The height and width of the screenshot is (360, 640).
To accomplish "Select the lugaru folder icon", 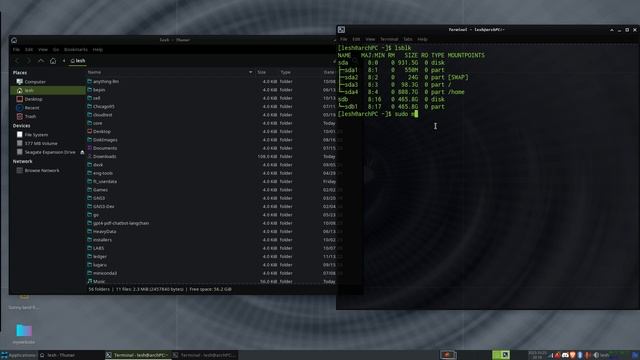I will pos(90,265).
